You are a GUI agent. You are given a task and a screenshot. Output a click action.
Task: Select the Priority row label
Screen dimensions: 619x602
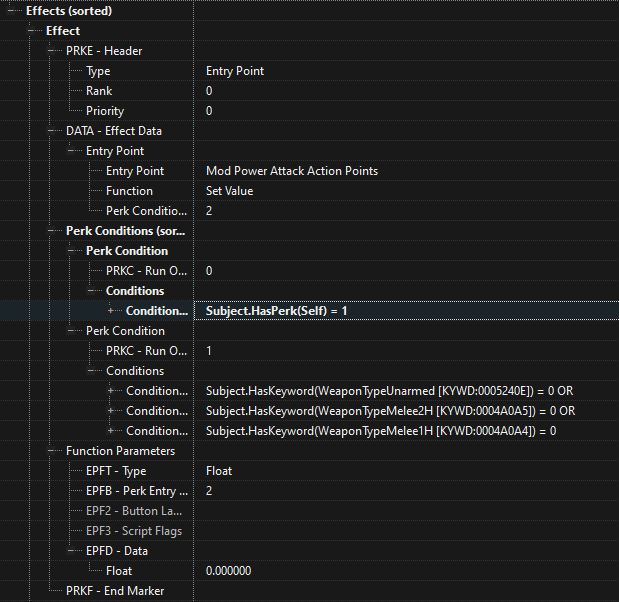coord(105,111)
